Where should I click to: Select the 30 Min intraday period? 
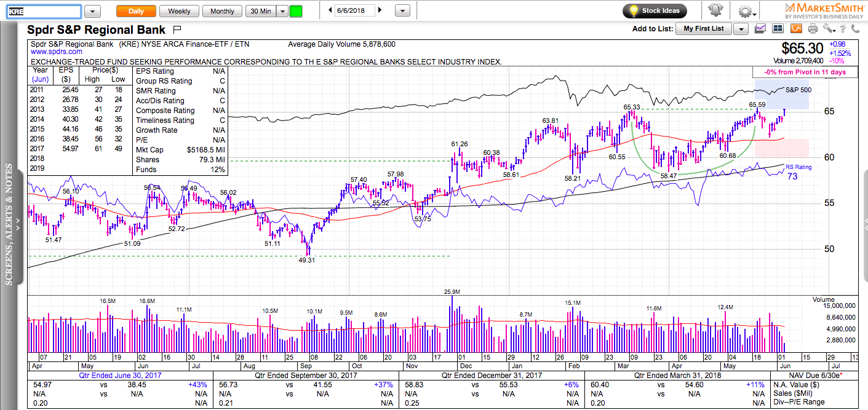point(261,11)
